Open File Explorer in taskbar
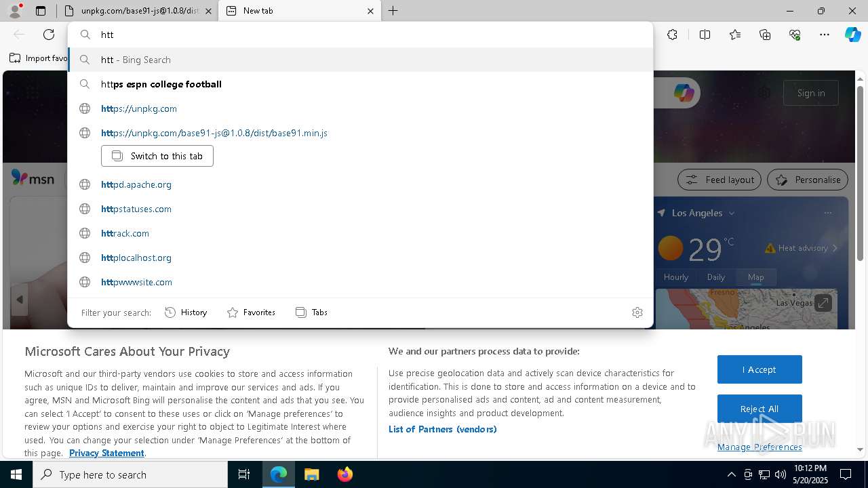 [311, 474]
